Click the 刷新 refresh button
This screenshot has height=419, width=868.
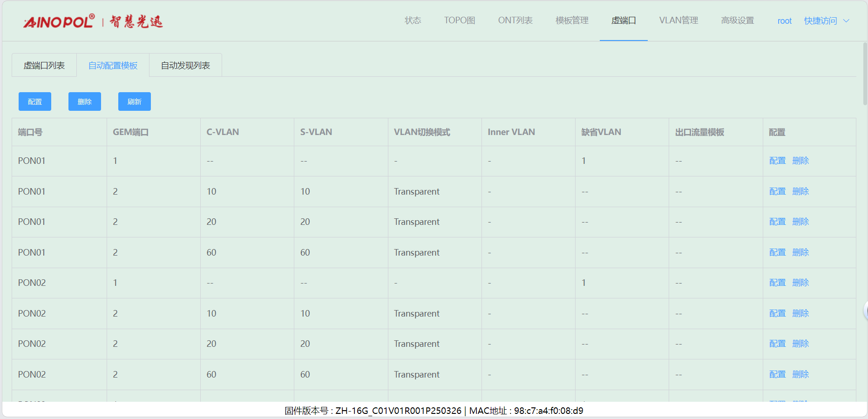134,101
